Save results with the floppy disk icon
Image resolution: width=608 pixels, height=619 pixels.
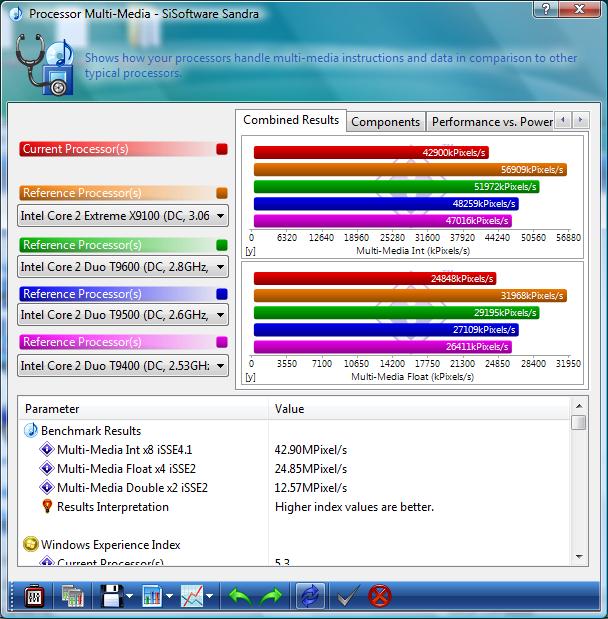point(112,596)
